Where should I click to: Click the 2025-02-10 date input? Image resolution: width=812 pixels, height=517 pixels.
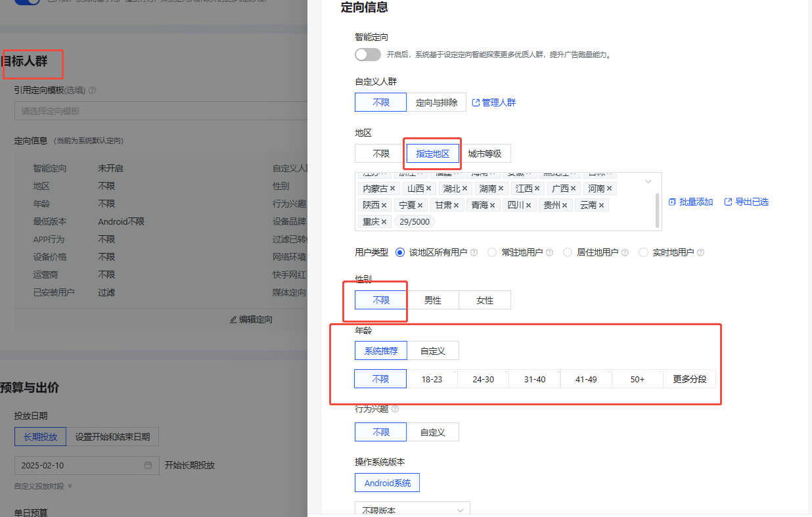point(87,465)
